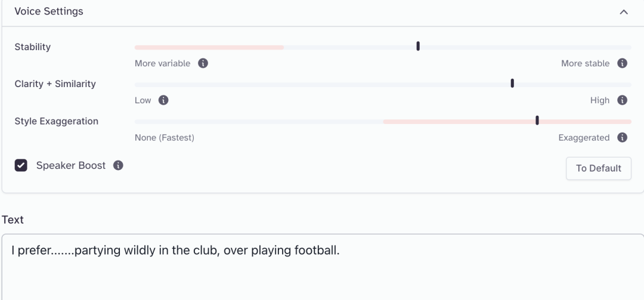Click the pink segment of the Stability track

tap(209, 48)
